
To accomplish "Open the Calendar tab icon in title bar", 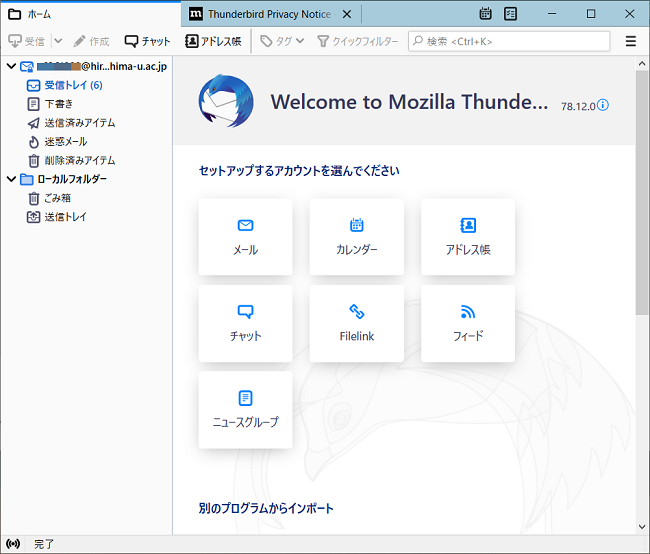I will [485, 14].
